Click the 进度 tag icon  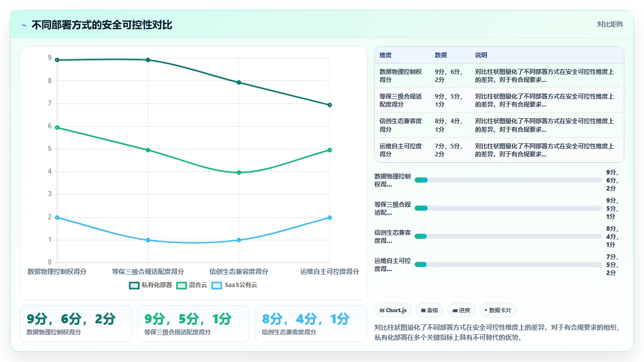[x=455, y=311]
